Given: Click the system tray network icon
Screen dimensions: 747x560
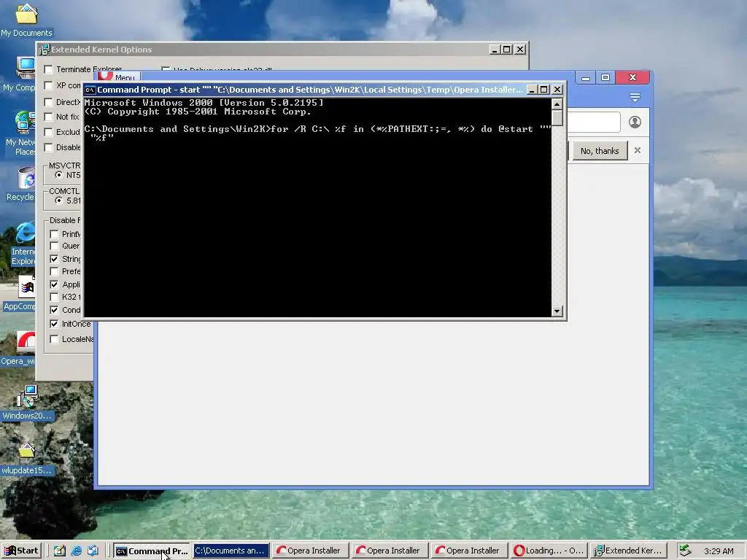Looking at the screenshot, I should click(x=685, y=551).
